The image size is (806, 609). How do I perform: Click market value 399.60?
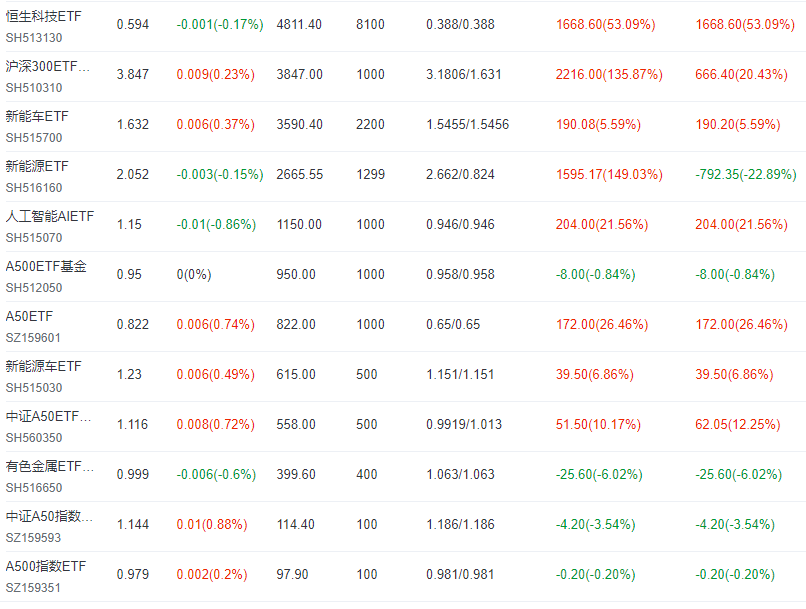pyautogui.click(x=296, y=474)
